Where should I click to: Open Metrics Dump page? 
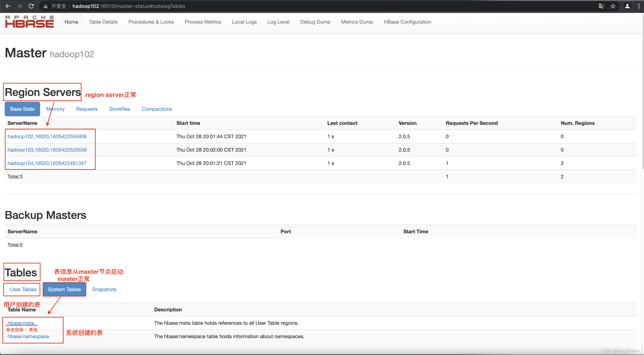357,22
